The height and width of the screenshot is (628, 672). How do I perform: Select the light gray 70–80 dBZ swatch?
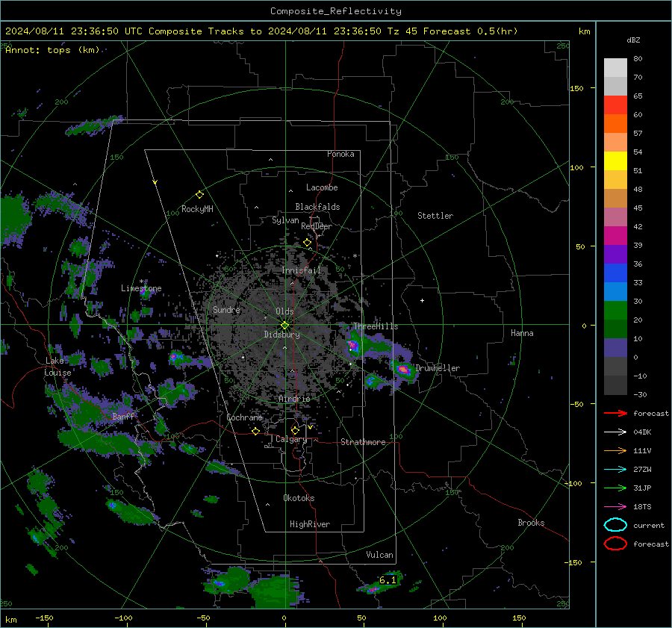(615, 68)
